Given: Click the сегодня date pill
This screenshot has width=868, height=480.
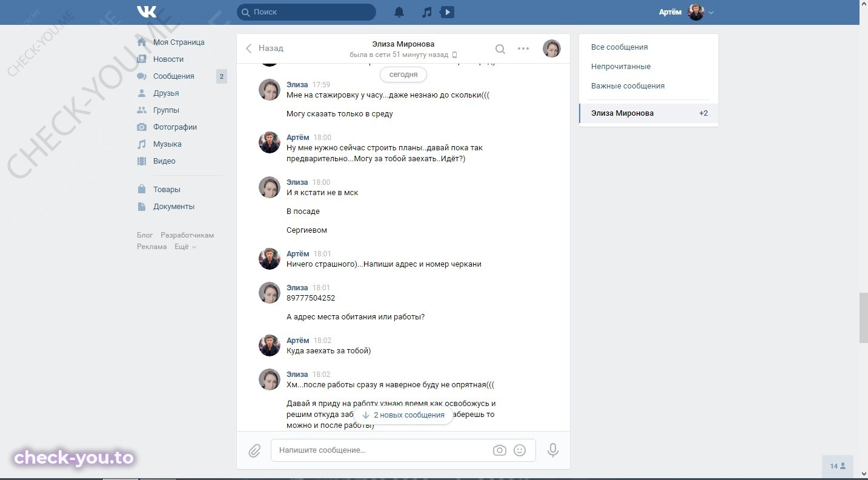Looking at the screenshot, I should 403,75.
